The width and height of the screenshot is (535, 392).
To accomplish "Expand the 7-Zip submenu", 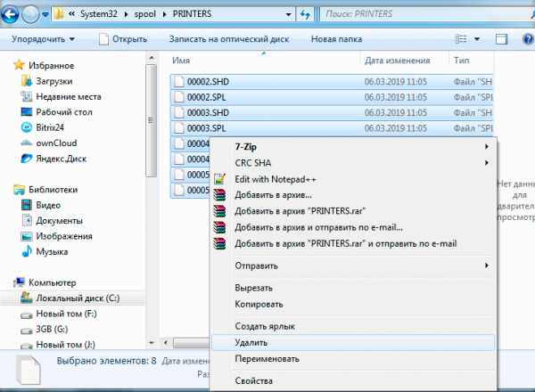I will tap(353, 147).
